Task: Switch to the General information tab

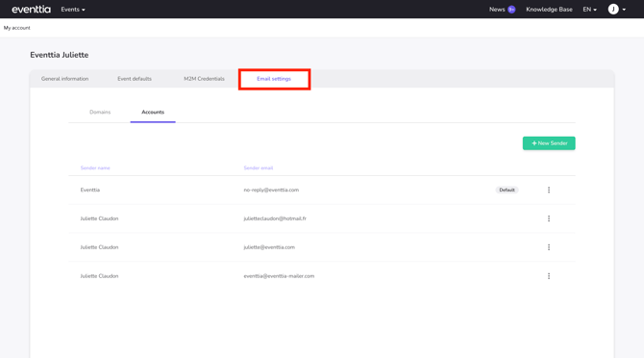Action: [65, 79]
